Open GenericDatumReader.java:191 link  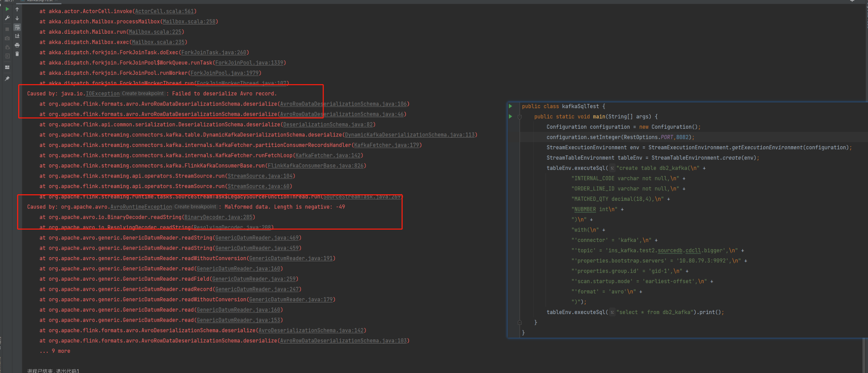click(x=291, y=258)
